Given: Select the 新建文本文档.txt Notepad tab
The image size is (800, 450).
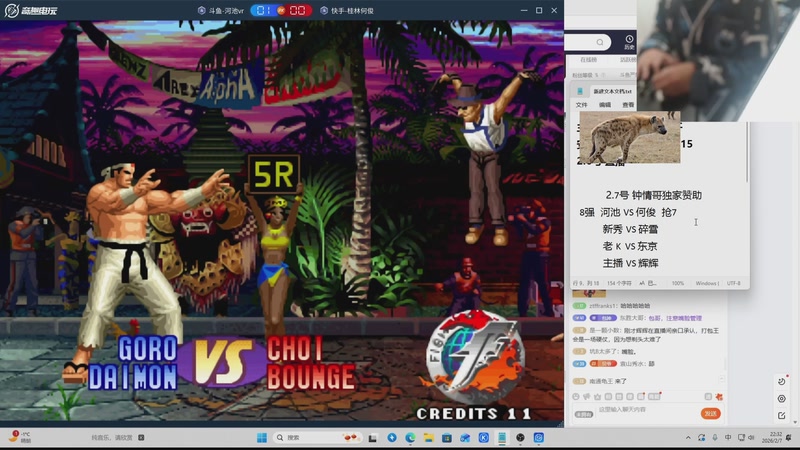Looking at the screenshot, I should [x=612, y=91].
